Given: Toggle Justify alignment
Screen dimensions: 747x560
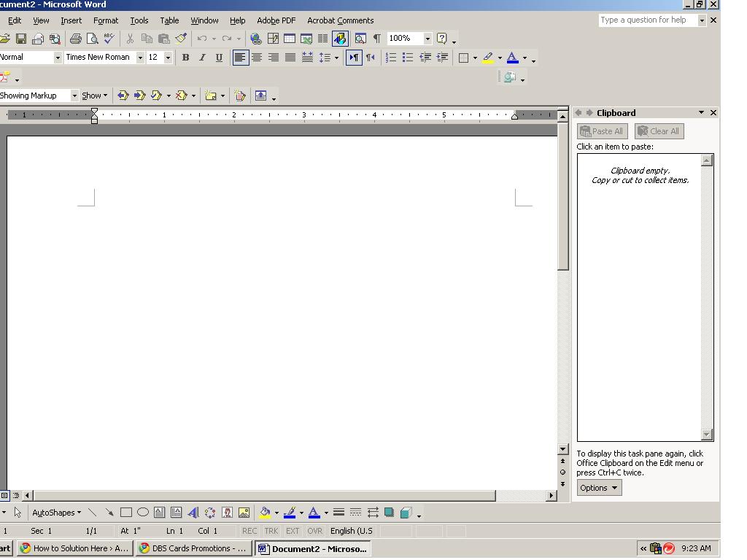Looking at the screenshot, I should 290,58.
